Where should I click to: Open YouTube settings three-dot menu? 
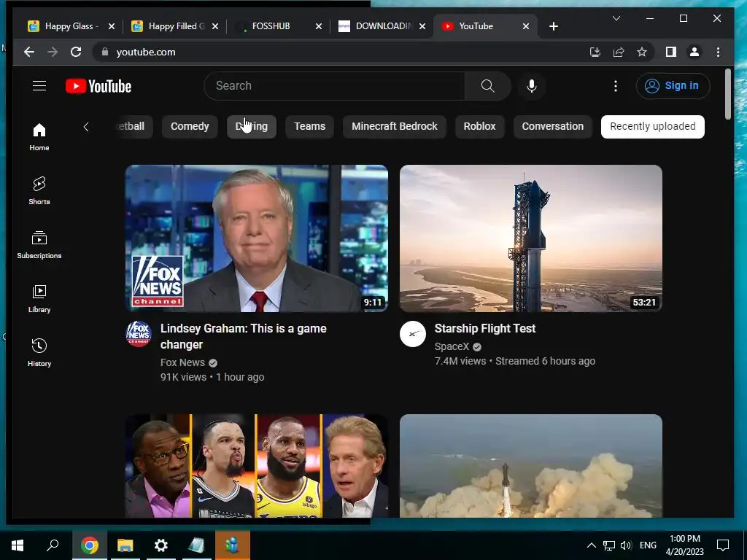click(x=616, y=86)
